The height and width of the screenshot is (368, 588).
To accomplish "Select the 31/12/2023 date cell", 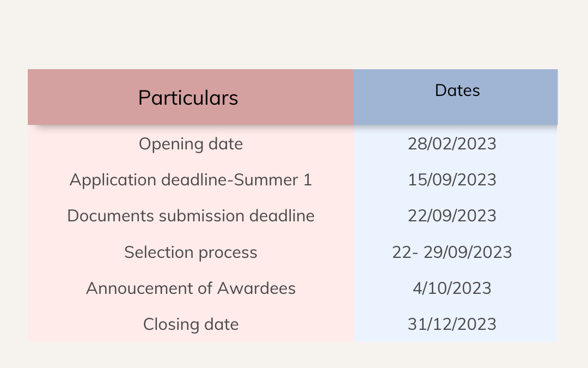I will (452, 324).
